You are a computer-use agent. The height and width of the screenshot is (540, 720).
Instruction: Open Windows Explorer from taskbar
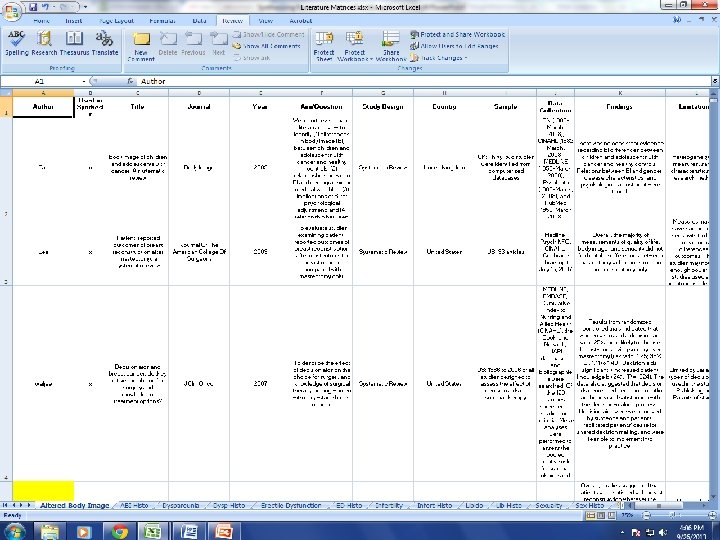[50, 532]
